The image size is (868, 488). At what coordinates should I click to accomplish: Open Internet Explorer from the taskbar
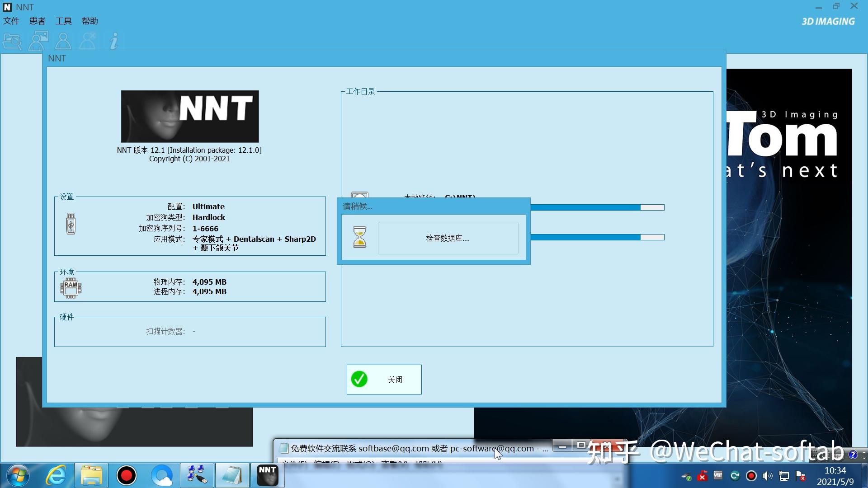point(56,475)
